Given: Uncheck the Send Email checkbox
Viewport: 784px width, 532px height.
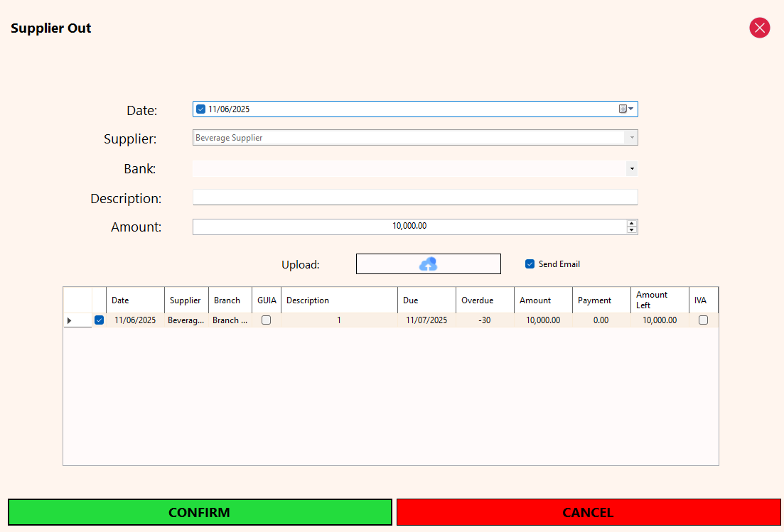Looking at the screenshot, I should (530, 264).
